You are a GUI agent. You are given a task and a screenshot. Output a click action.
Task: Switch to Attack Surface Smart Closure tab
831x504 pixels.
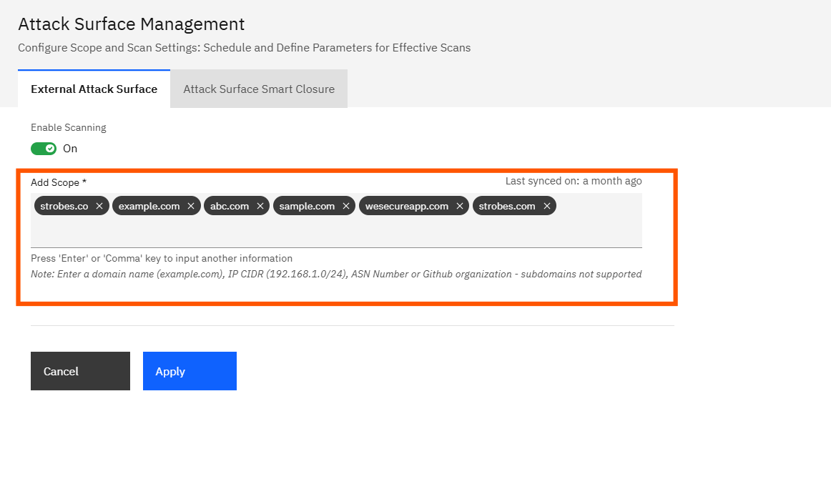point(259,89)
